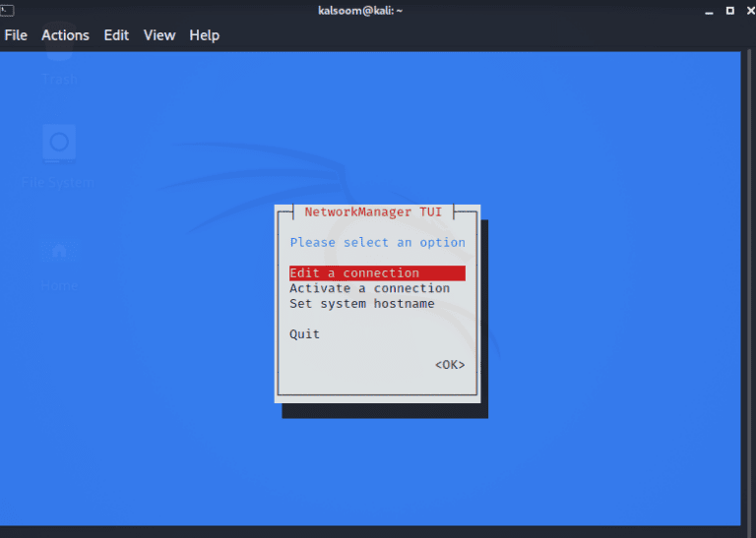Screen dimensions: 756x538
Task: Maximize the terminal window
Action: [x=730, y=11]
